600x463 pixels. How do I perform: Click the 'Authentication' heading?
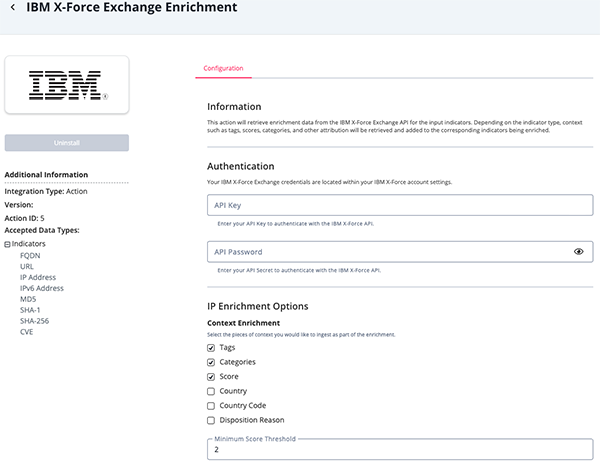pos(241,166)
